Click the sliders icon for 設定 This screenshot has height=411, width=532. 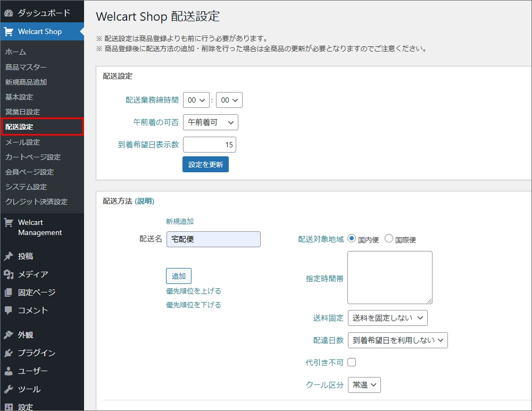9,407
